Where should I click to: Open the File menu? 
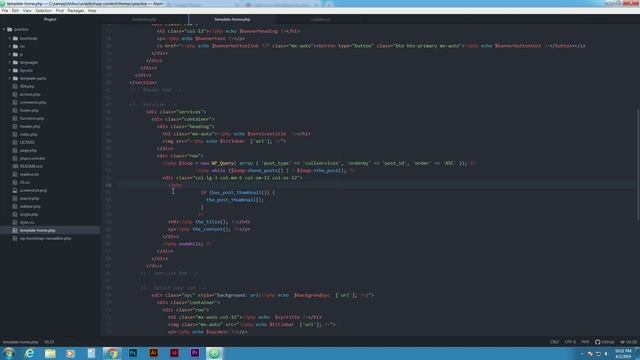tap(5, 11)
